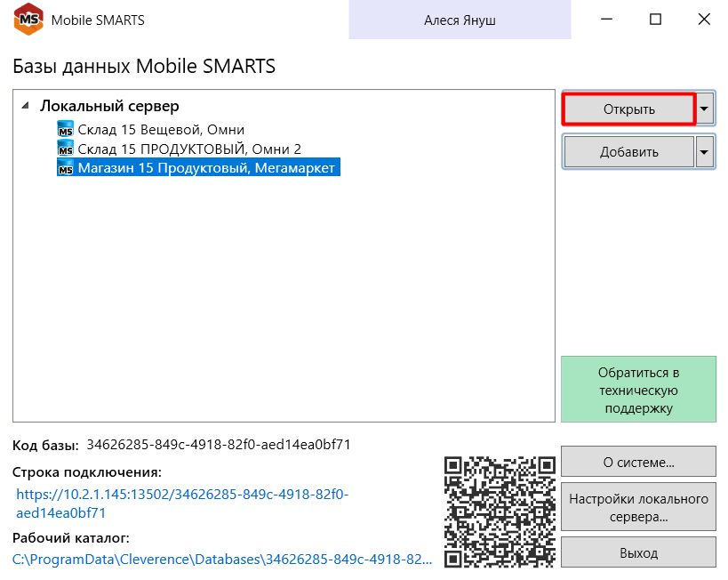Open dropdown arrow next to Открыть
728x580 pixels.
705,109
